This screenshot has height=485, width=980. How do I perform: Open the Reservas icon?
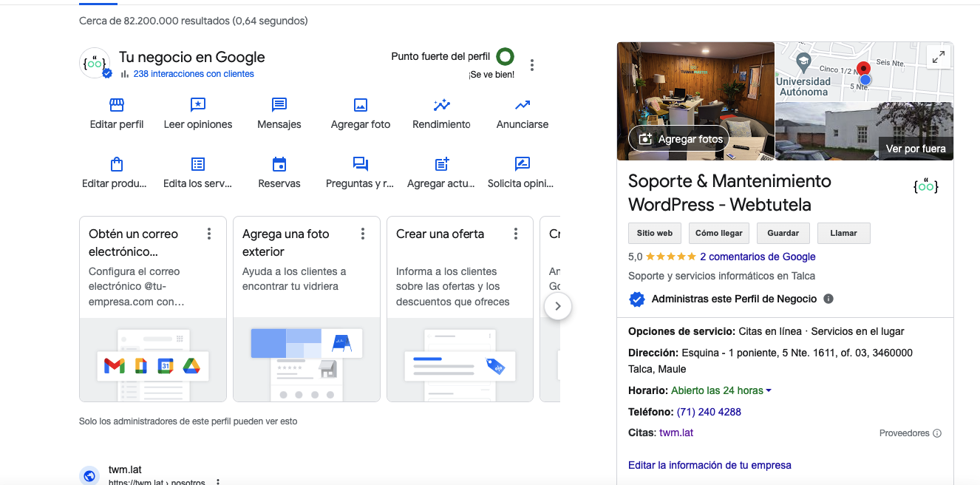tap(279, 164)
